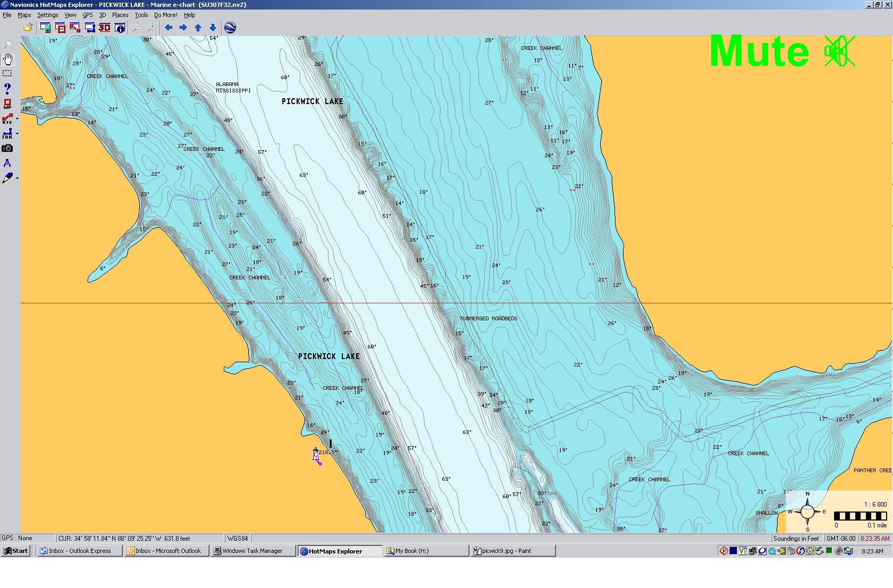Screen dimensions: 893x588
Task: Open the Google Earth globe icon
Action: 230,28
